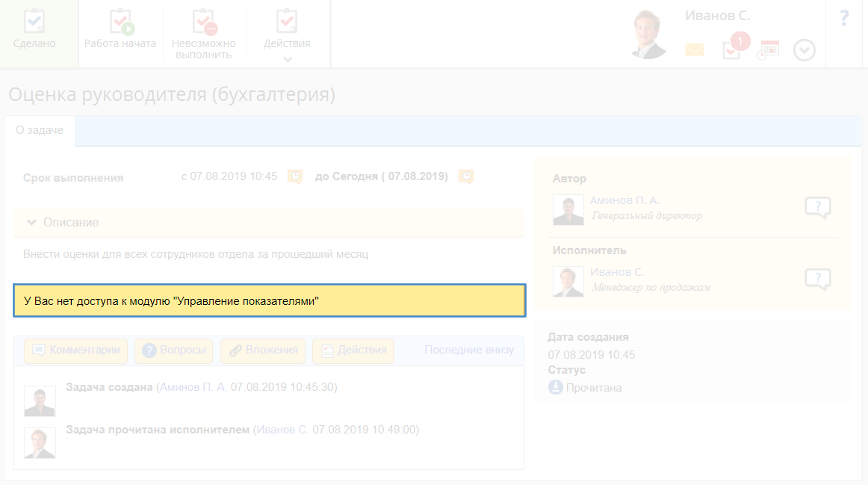Click the Вложения button
Screen dimensions: 868x485
264,350
